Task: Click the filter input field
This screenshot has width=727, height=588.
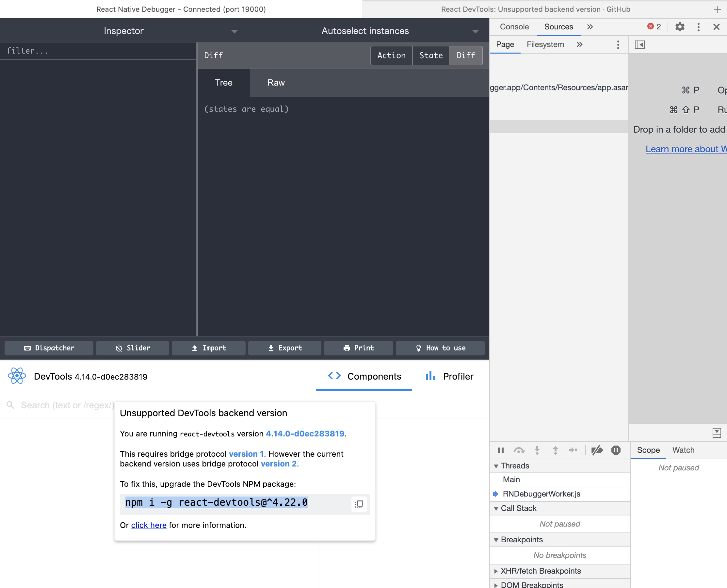Action: click(x=98, y=51)
